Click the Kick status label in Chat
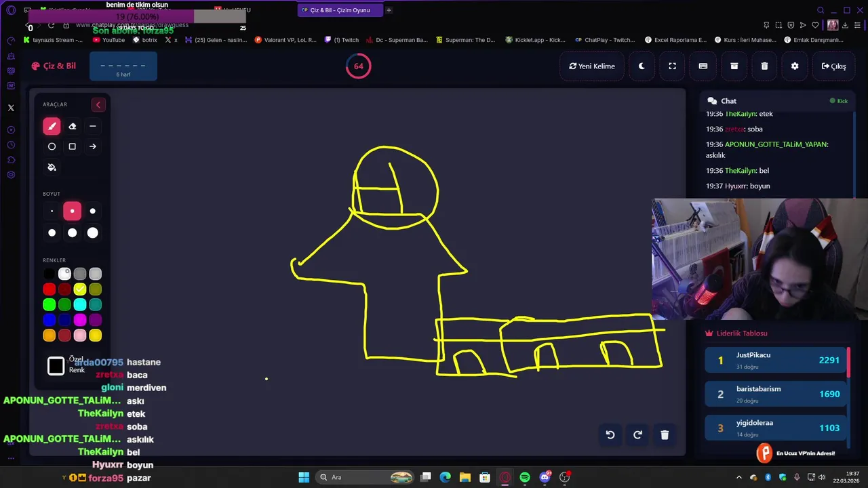The width and height of the screenshot is (868, 488). [839, 101]
